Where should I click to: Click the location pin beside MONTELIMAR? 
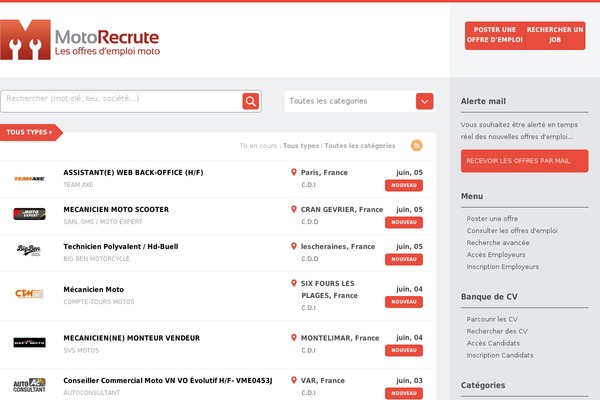[x=294, y=338]
